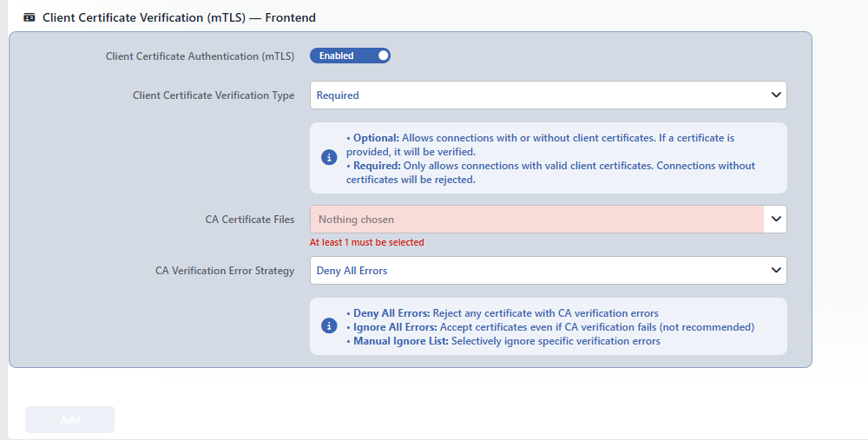The image size is (868, 440).
Task: Click the Add button
Action: click(x=69, y=419)
